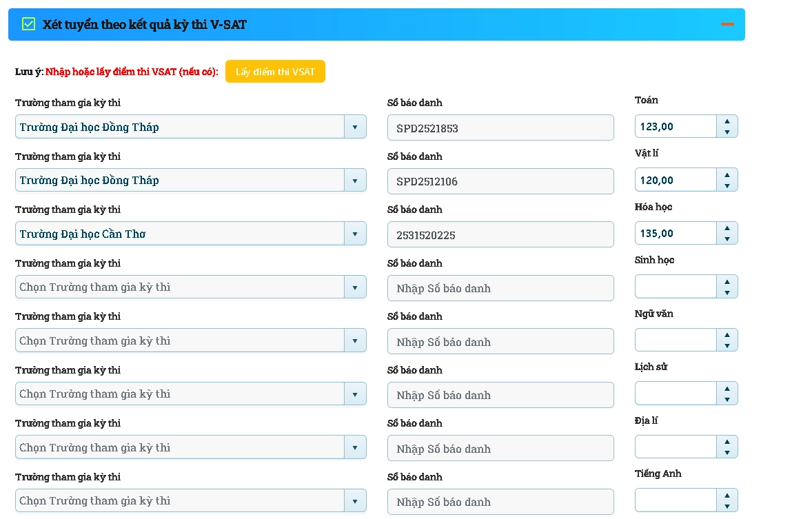Click the empty Ngữ văn score input
The width and height of the screenshot is (812, 519).
[x=676, y=340]
